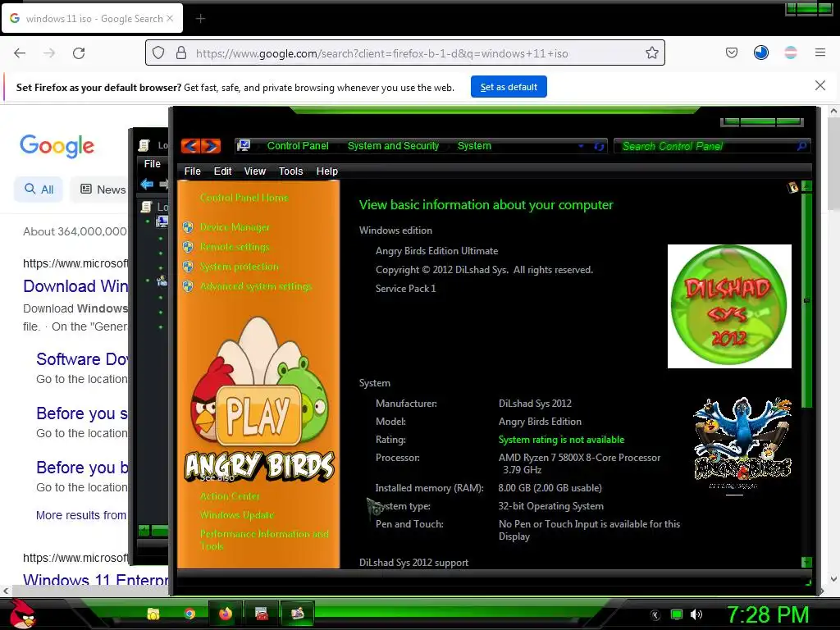Bookmark this page with the star
This screenshot has height=630, width=840.
coord(652,52)
